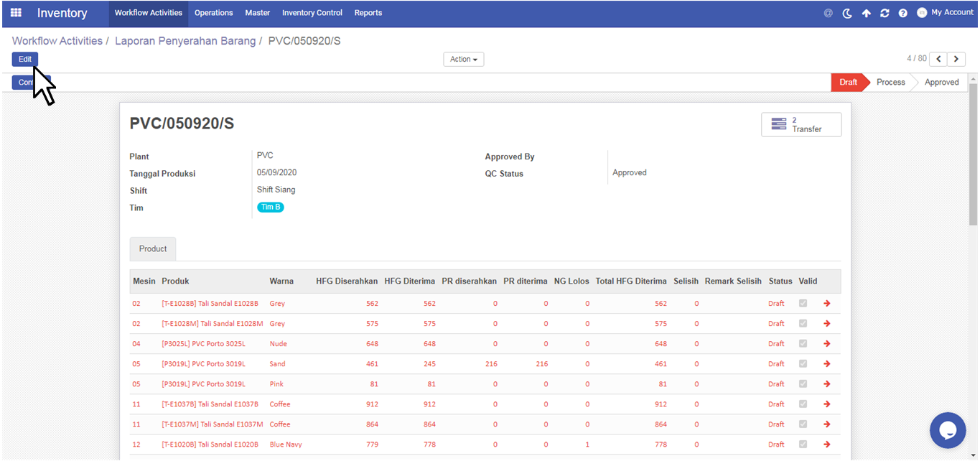
Task: Open Laporan Penyerahan Barang breadcrumb link
Action: (185, 41)
